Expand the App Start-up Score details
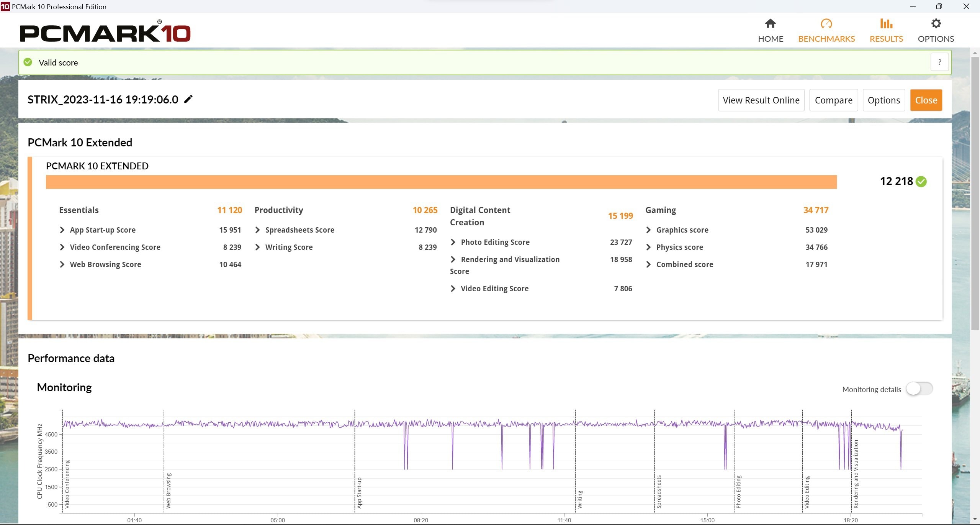The image size is (980, 525). [x=63, y=230]
